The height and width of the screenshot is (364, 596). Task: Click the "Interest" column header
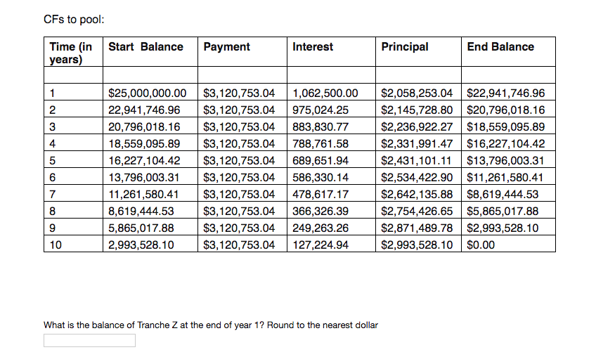pyautogui.click(x=313, y=47)
